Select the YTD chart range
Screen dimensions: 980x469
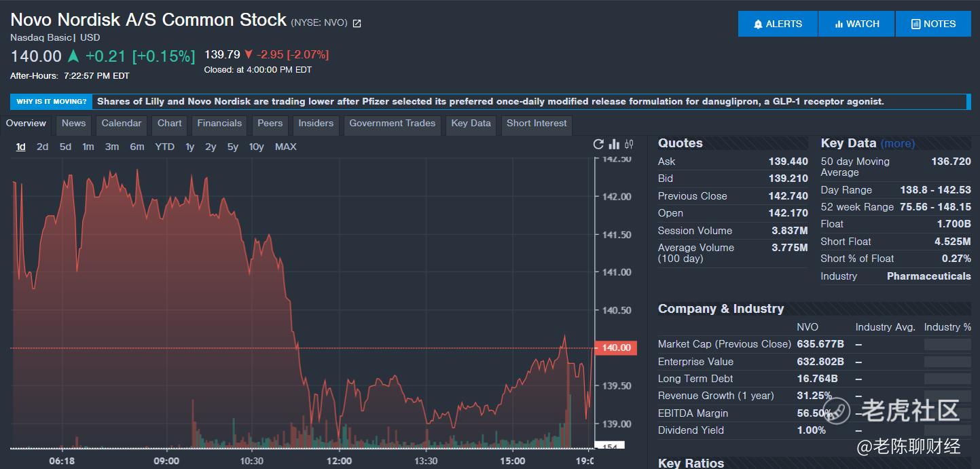pyautogui.click(x=164, y=147)
